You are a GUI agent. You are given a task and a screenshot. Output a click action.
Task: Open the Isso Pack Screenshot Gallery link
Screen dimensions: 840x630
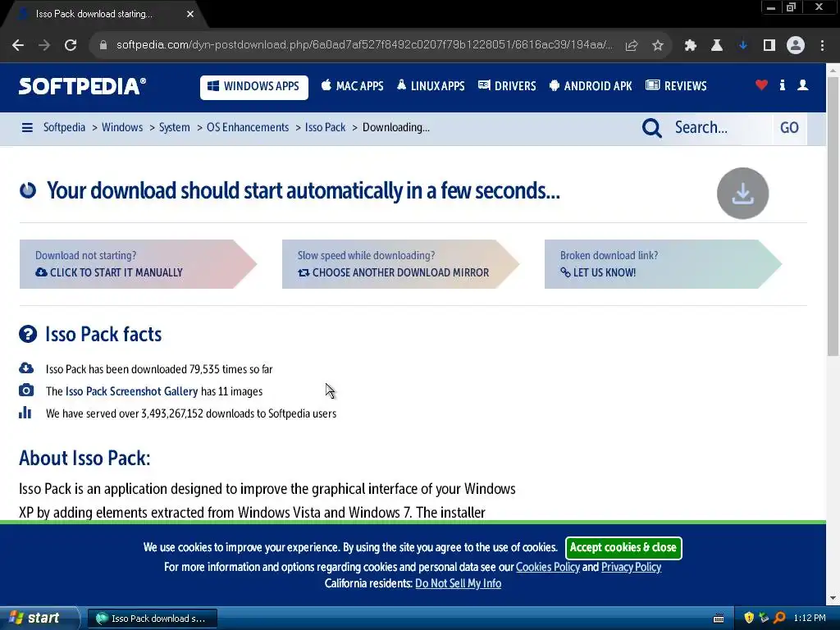point(132,391)
